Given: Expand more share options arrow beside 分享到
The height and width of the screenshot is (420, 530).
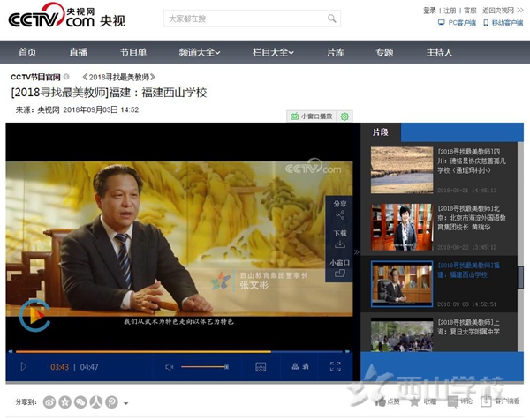Looking at the screenshot, I should tap(125, 403).
